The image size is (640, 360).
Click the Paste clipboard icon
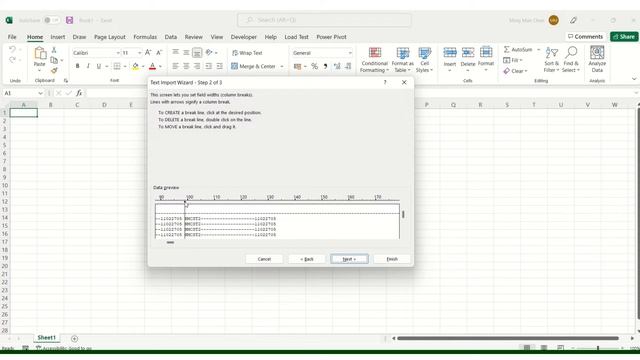coord(40,53)
